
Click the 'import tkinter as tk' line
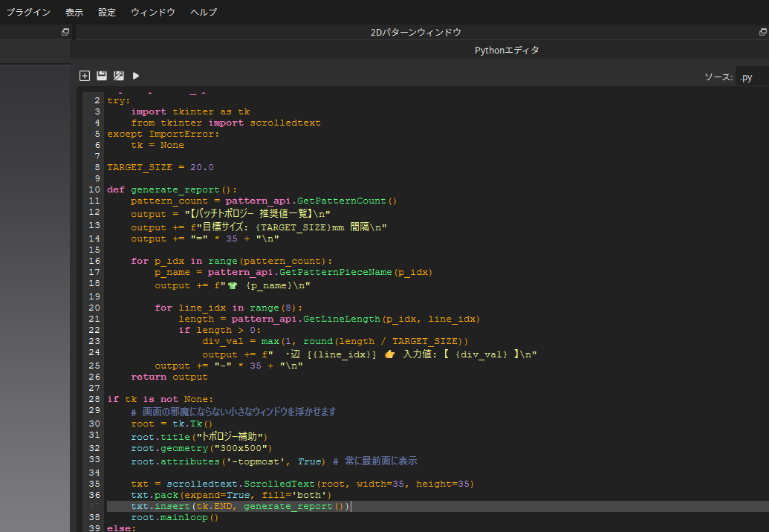(x=190, y=111)
